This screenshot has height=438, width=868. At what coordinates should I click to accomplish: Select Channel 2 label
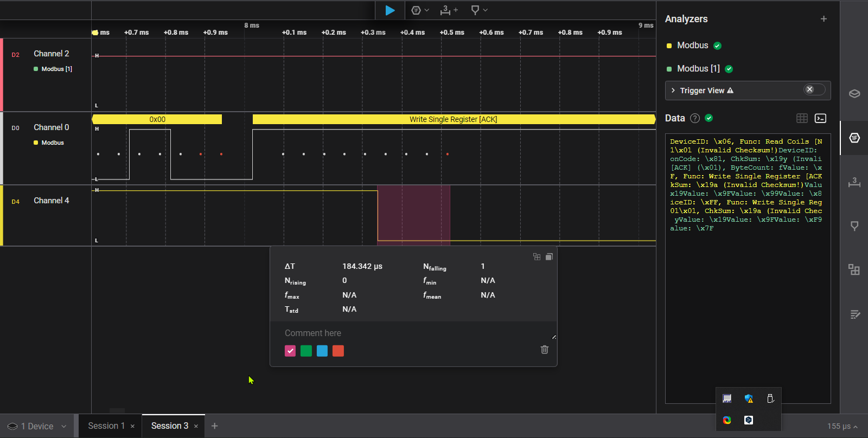(52, 54)
